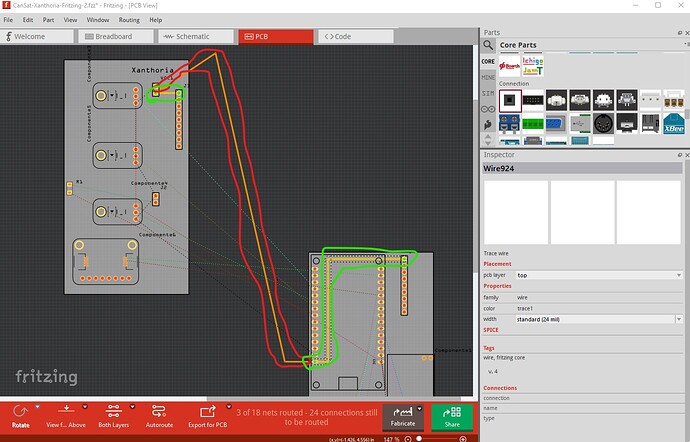The width and height of the screenshot is (690, 442).
Task: Click the zoom slider handle
Action: click(419, 439)
